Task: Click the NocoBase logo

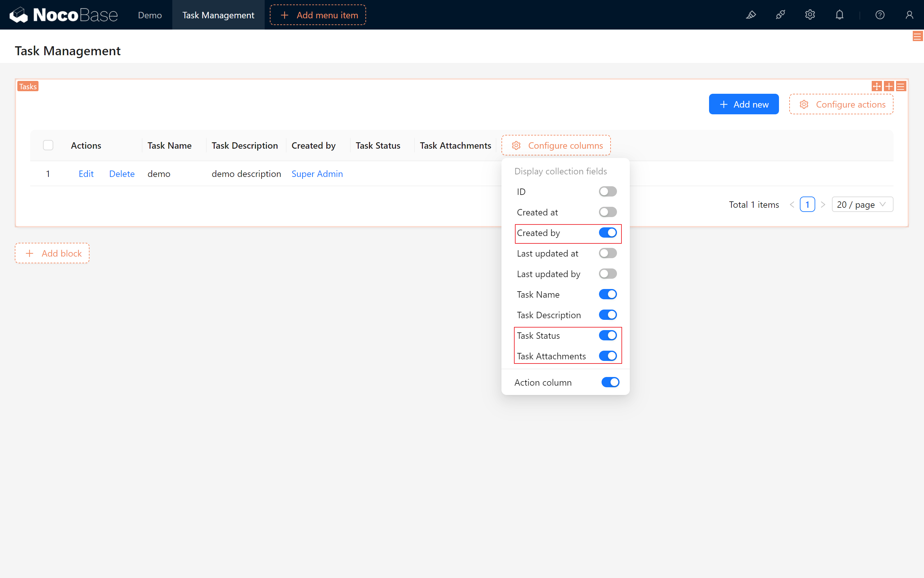Action: point(64,15)
